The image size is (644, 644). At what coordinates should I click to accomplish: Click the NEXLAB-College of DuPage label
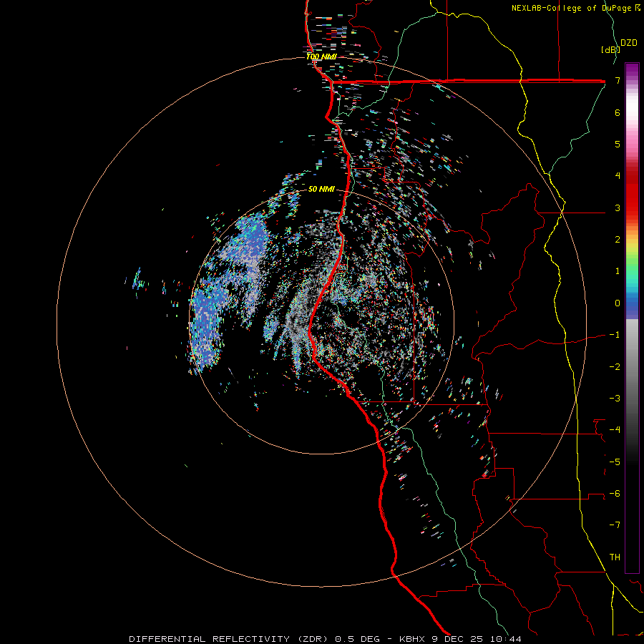575,8
